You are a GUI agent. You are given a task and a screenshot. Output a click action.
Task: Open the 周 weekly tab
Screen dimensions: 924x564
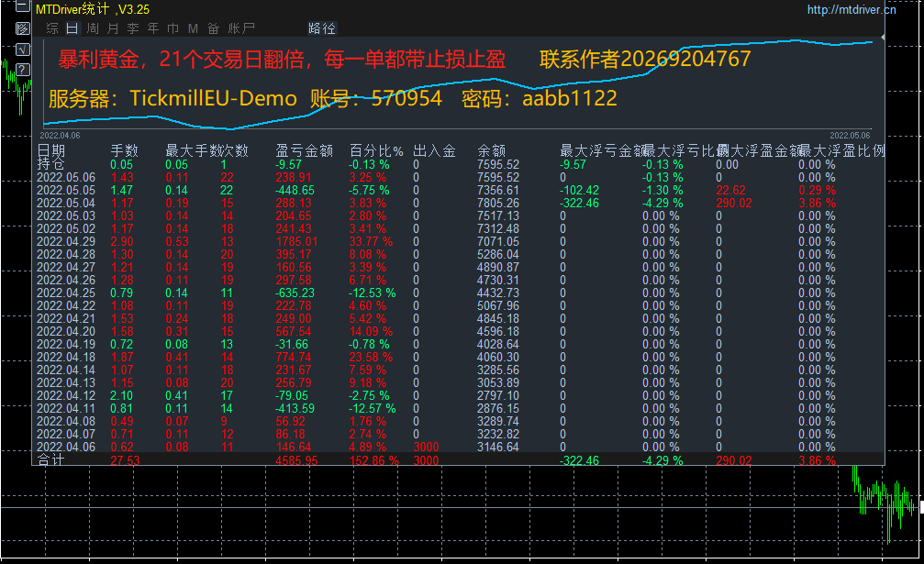[x=93, y=28]
